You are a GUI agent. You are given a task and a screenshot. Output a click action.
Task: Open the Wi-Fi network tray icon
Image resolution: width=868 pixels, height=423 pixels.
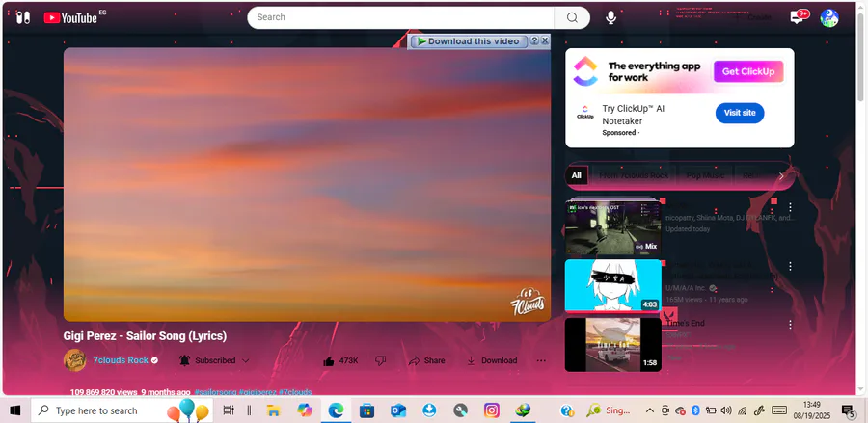coord(743,410)
